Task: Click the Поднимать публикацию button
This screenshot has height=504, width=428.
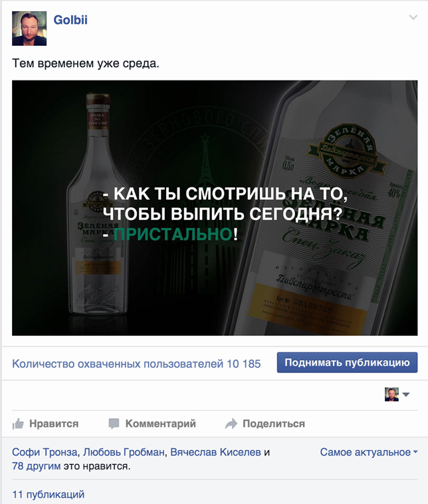Action: pos(348,362)
